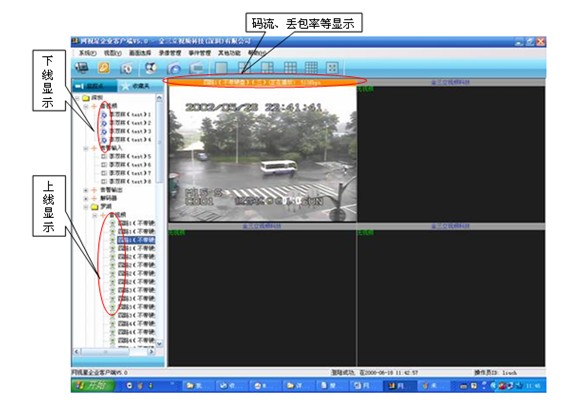Select tree item test 2
Viewport: 582px width, 407px height.
130,123
